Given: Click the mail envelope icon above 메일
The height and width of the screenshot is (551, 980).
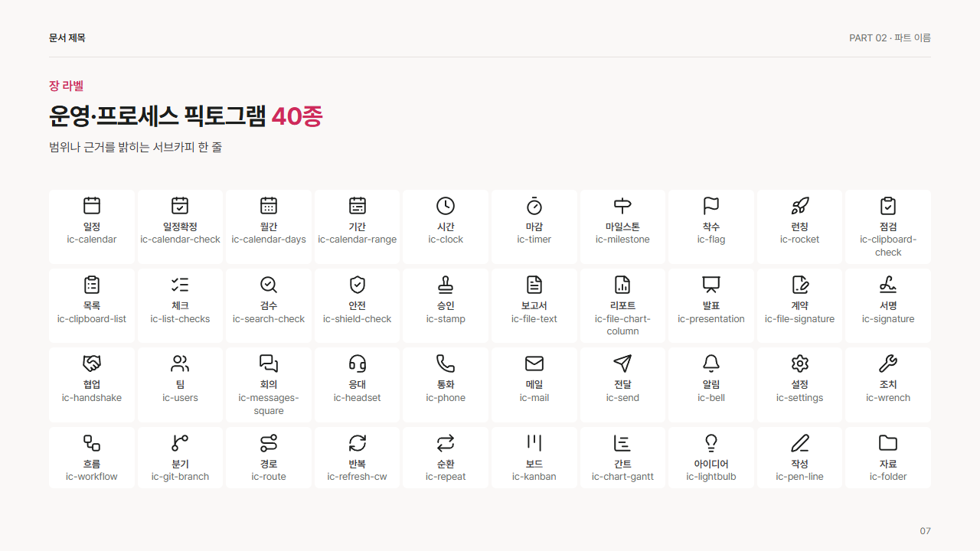Looking at the screenshot, I should [534, 364].
